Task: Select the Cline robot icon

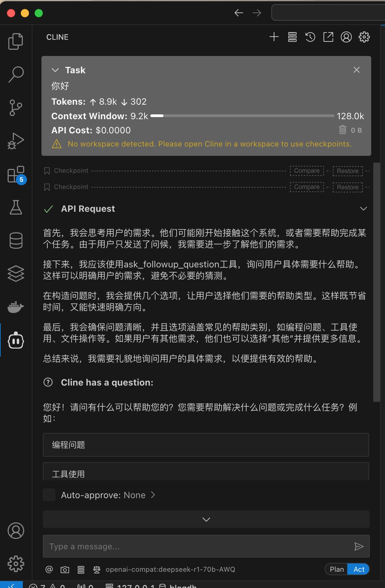Action: pyautogui.click(x=16, y=340)
